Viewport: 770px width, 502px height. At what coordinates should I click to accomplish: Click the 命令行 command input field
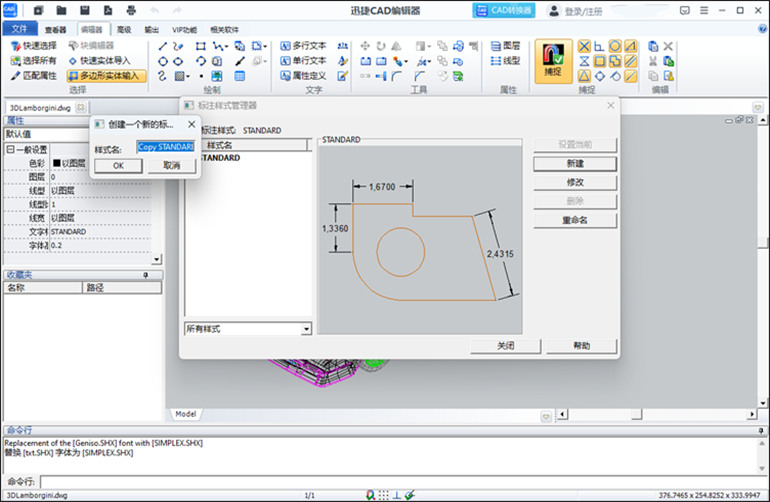pyautogui.click(x=403, y=481)
